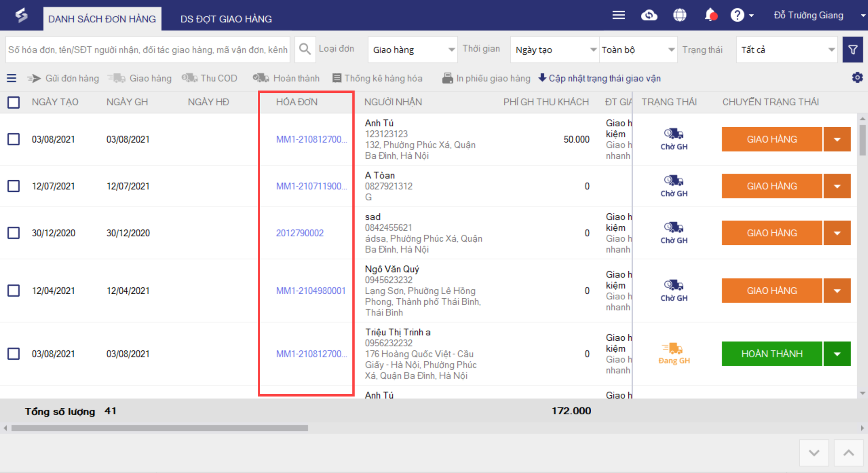Viewport: 868px width, 473px height.
Task: Open the filter funnel button
Action: [853, 50]
